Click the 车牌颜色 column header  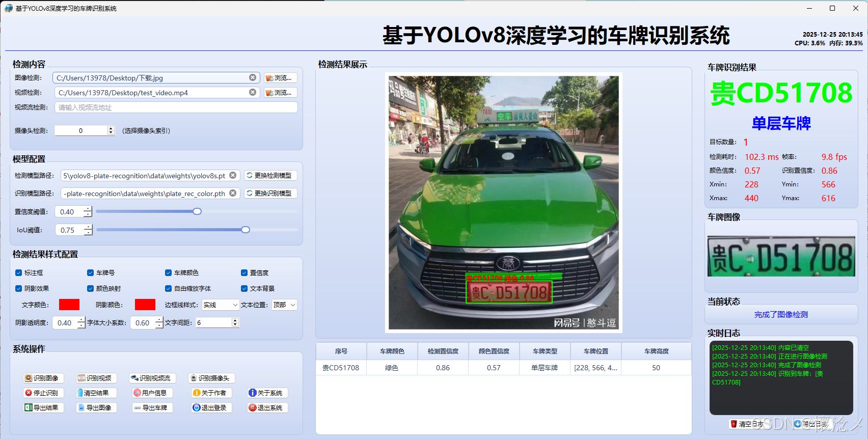pyautogui.click(x=392, y=351)
